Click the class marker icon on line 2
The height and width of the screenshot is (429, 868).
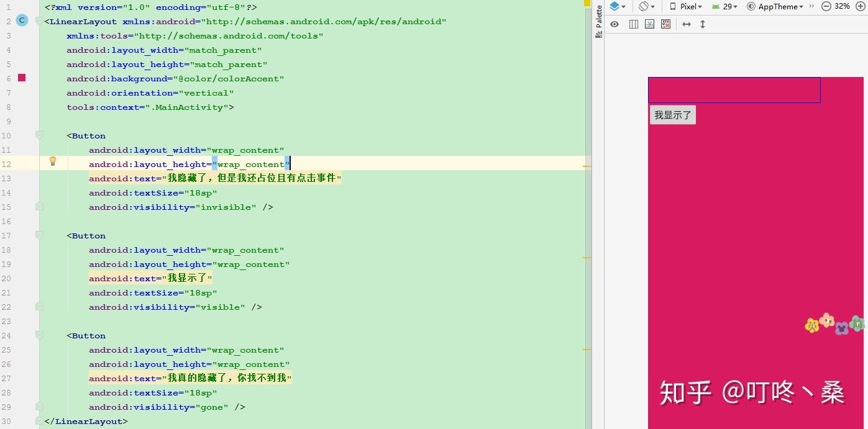pos(22,20)
